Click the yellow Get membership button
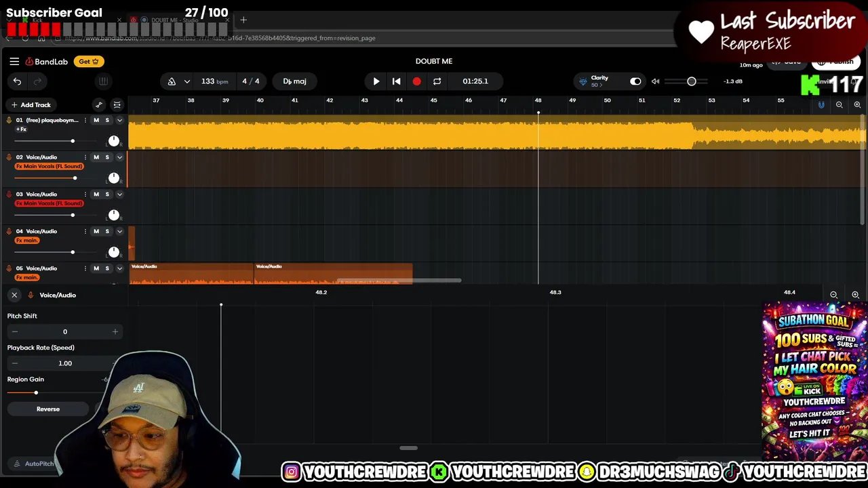The image size is (868, 488). tap(88, 62)
